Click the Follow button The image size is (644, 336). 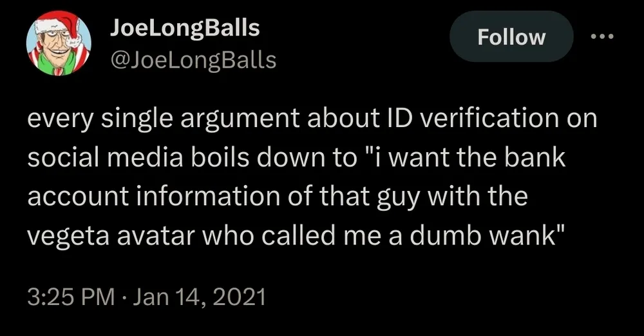pyautogui.click(x=511, y=37)
